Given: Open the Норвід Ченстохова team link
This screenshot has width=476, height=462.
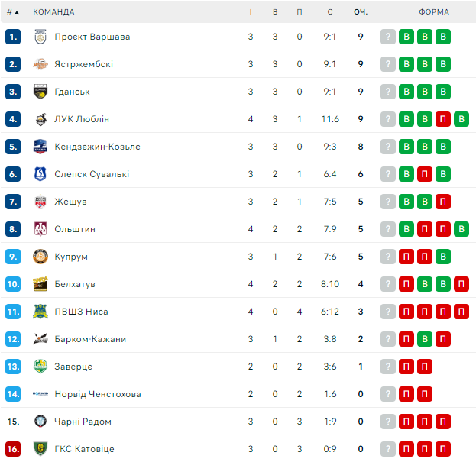Looking at the screenshot, I should (x=98, y=394).
